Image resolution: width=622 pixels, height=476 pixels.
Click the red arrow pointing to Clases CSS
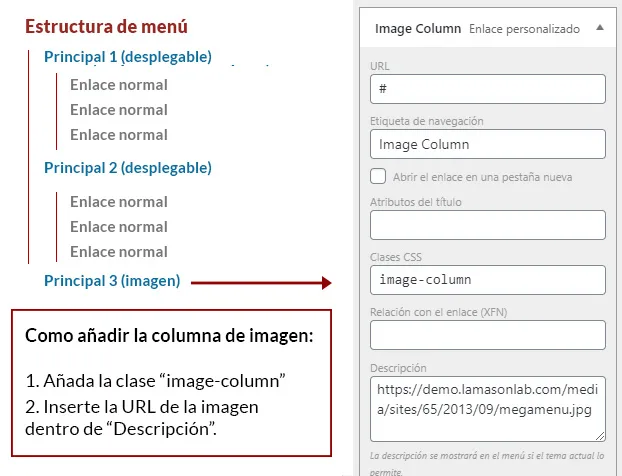click(x=260, y=283)
